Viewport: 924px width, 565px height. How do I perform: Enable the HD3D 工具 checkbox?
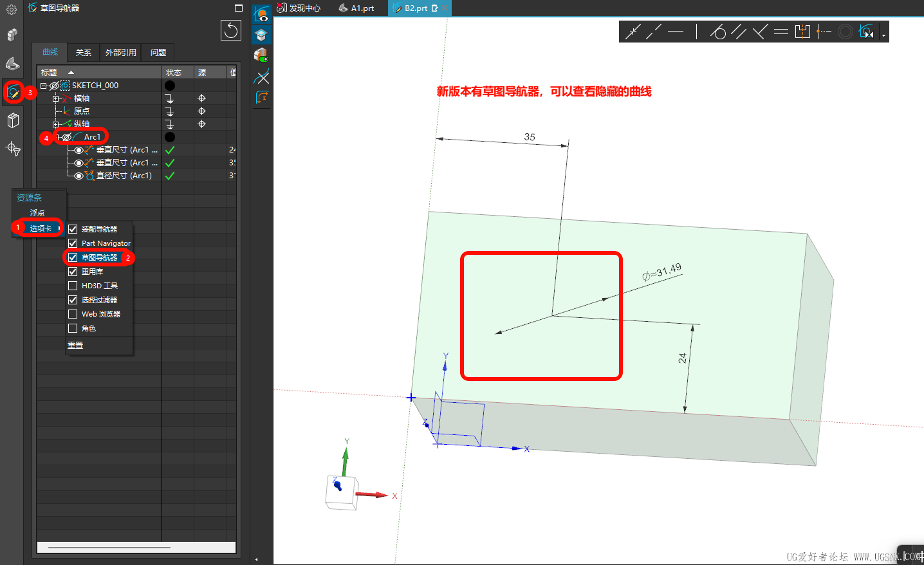pos(73,286)
